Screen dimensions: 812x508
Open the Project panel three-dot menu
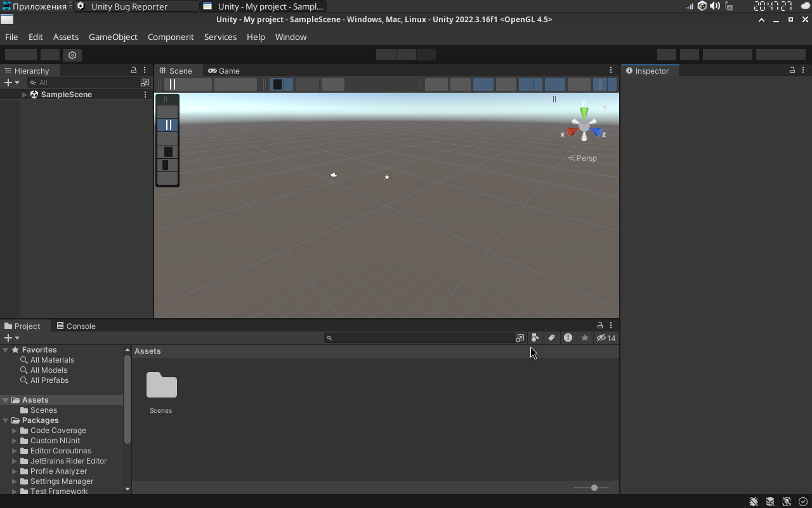(x=611, y=326)
